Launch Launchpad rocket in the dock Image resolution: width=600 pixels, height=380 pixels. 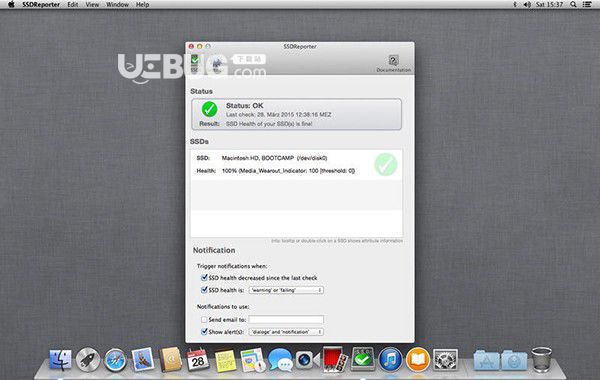tap(88, 360)
